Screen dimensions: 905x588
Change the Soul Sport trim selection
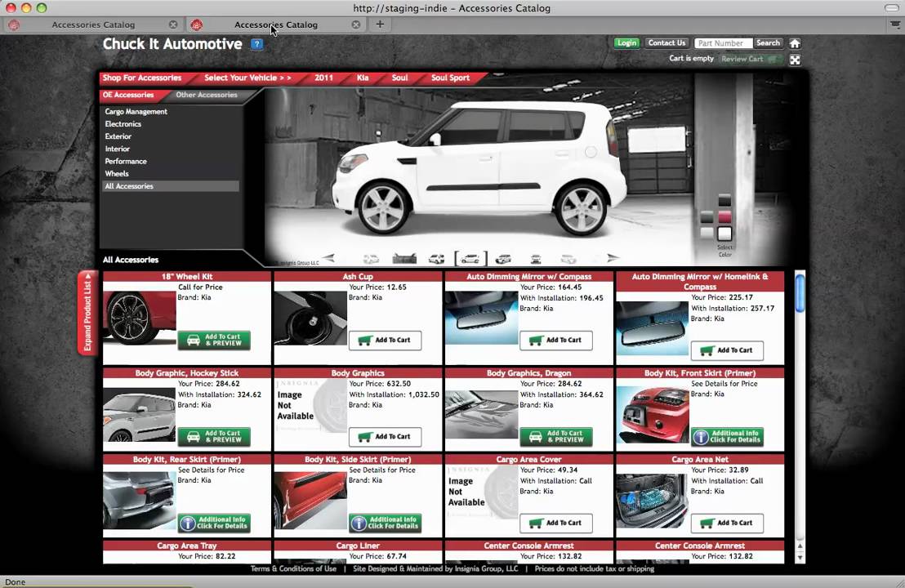click(450, 78)
